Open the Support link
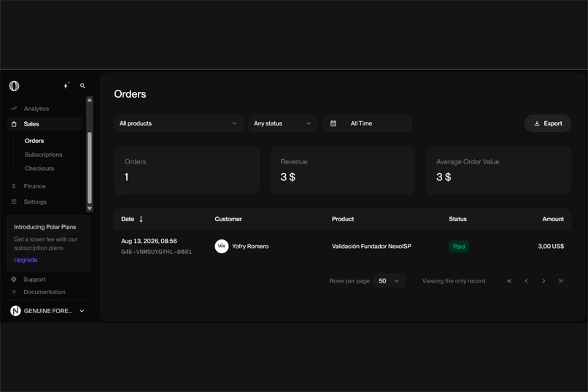The width and height of the screenshot is (588, 392). [x=34, y=280]
